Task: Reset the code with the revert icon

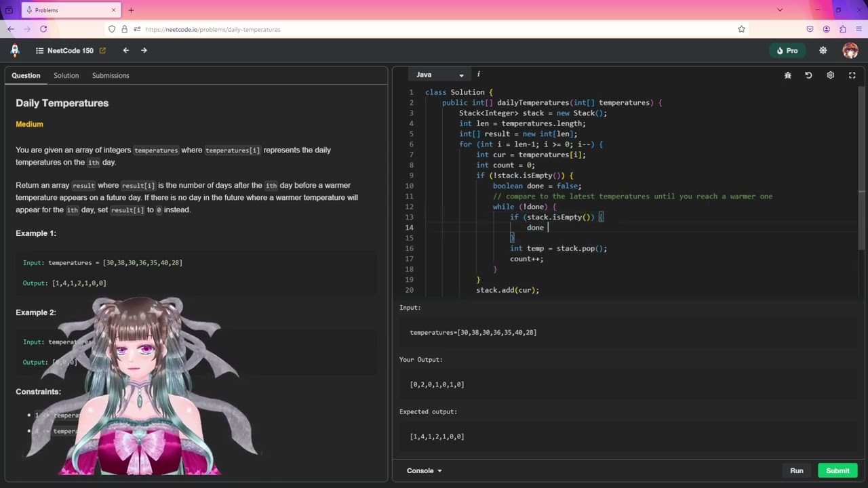Action: (808, 75)
